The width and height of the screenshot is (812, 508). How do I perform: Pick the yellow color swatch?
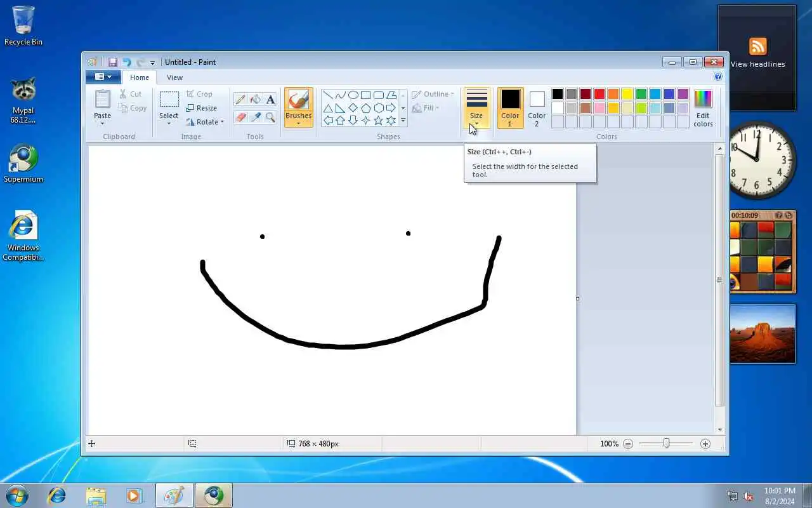tap(627, 94)
